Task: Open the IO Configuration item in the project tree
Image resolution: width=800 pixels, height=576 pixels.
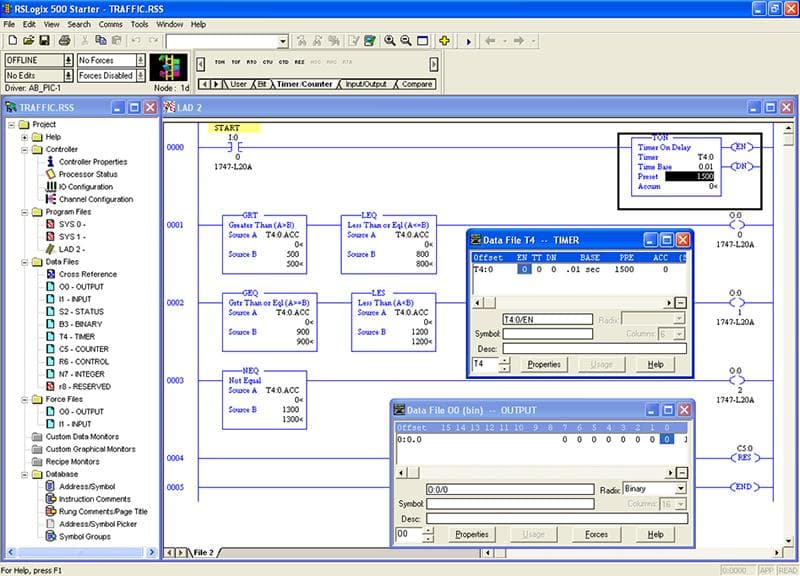Action: tap(85, 187)
